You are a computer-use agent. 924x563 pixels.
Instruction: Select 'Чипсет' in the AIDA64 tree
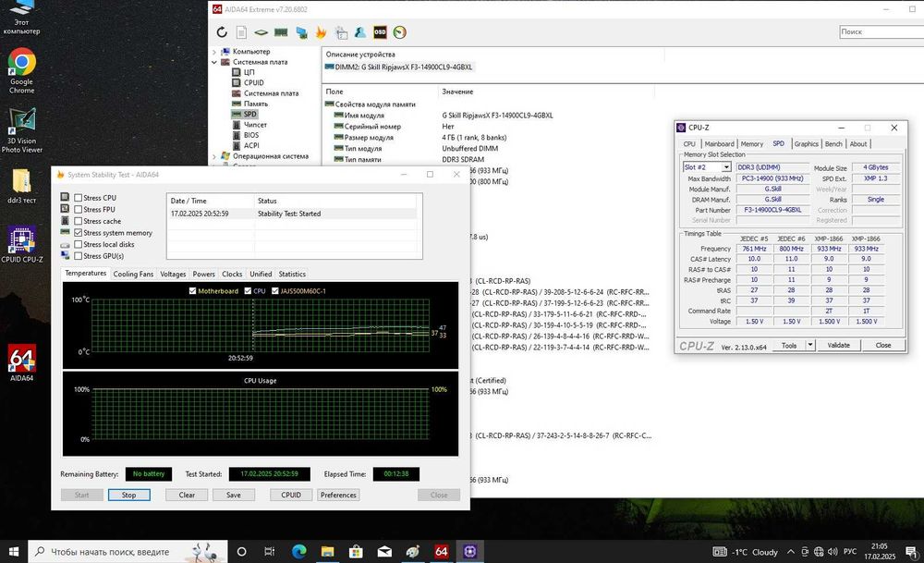pos(255,125)
